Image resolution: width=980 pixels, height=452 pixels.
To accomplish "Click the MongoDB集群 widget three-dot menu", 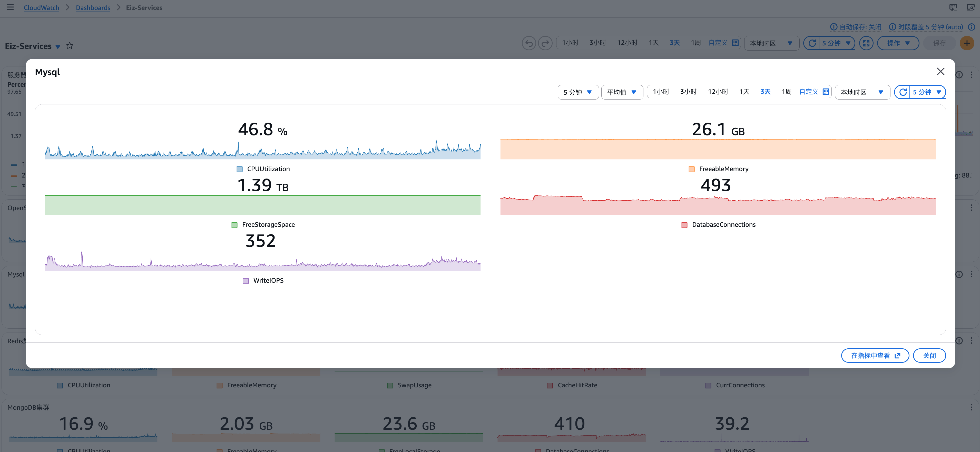I will [x=971, y=407].
